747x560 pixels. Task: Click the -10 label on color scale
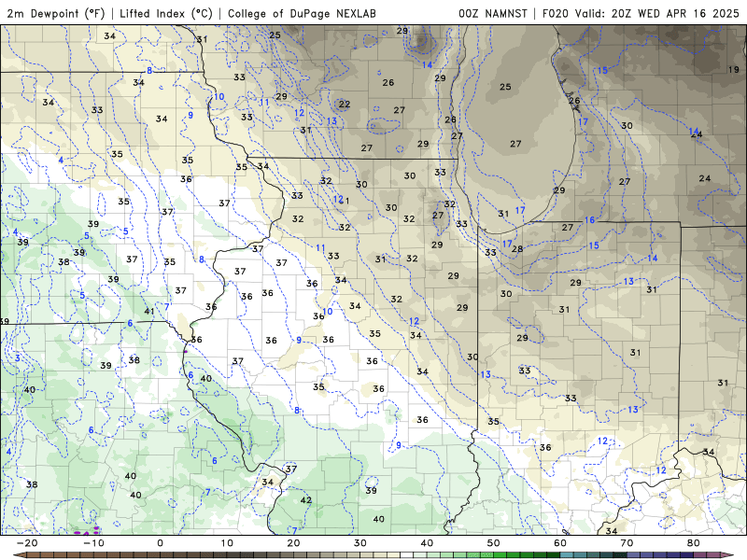(93, 543)
